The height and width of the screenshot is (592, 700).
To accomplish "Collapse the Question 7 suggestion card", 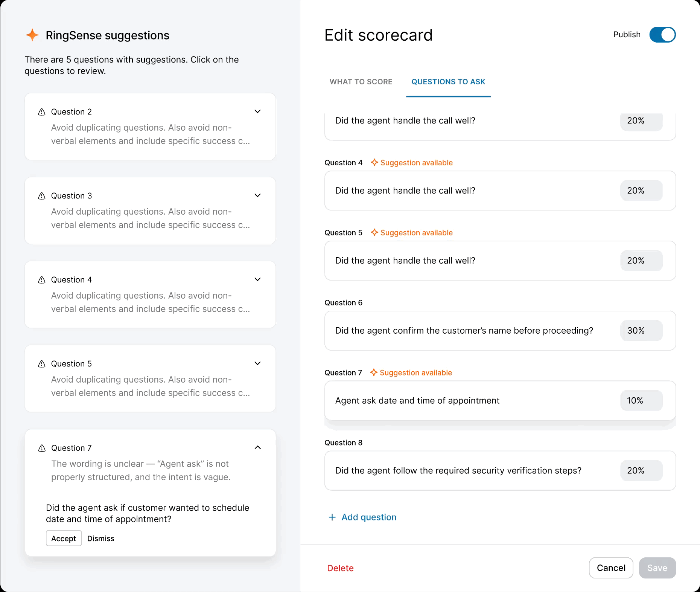I will 257,447.
